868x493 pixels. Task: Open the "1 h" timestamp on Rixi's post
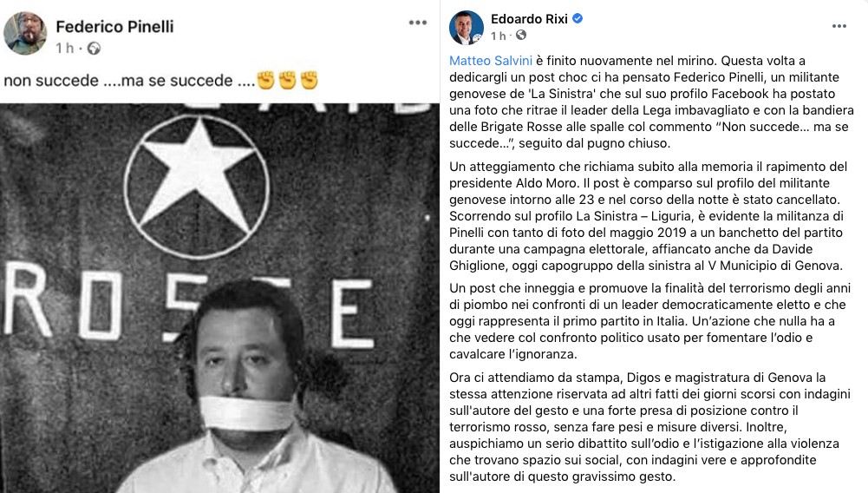pos(499,36)
